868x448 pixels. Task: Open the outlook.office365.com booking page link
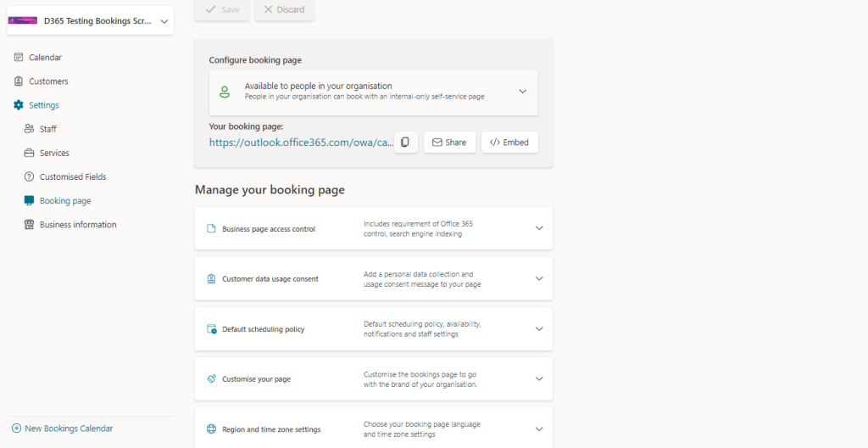[301, 143]
